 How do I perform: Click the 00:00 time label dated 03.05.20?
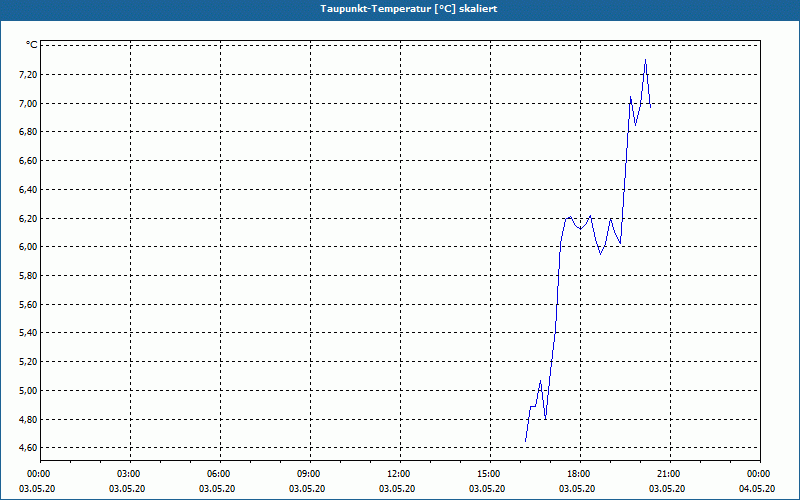click(x=38, y=474)
